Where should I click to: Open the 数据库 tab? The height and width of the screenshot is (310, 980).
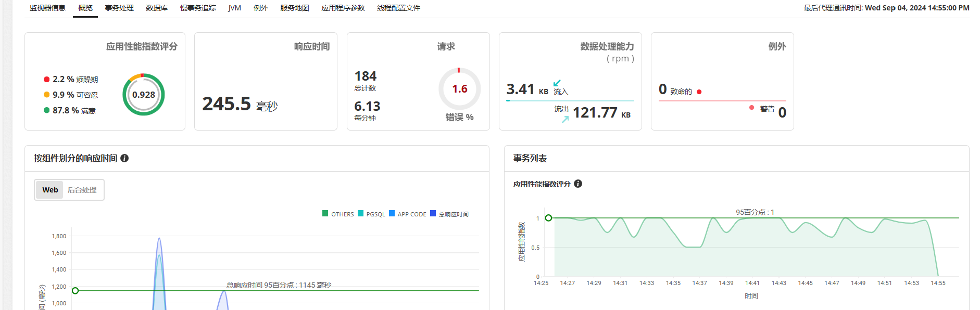coord(157,8)
